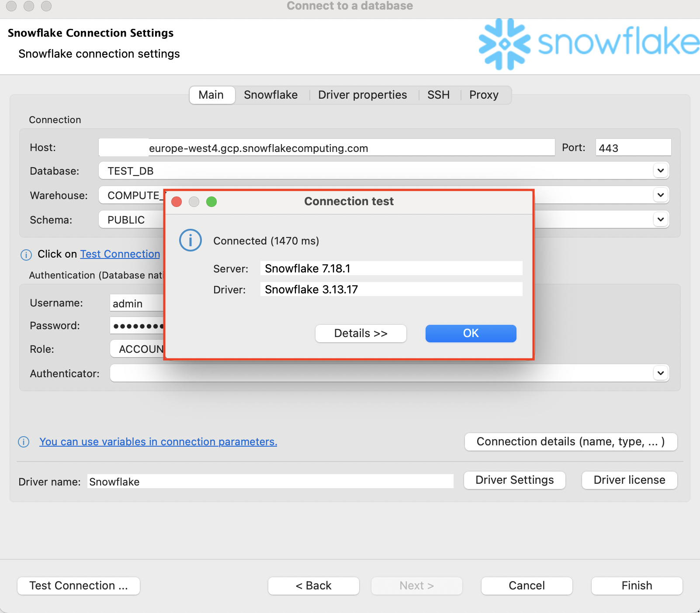Expand the Warehouse dropdown

(x=661, y=195)
